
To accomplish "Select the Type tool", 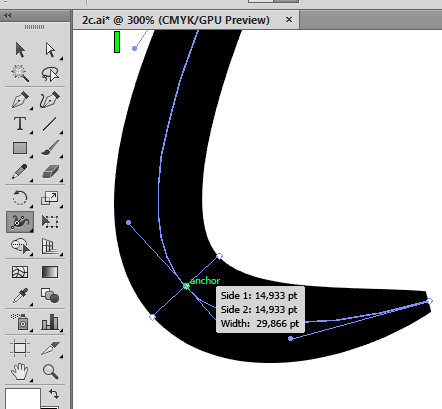I will click(20, 124).
